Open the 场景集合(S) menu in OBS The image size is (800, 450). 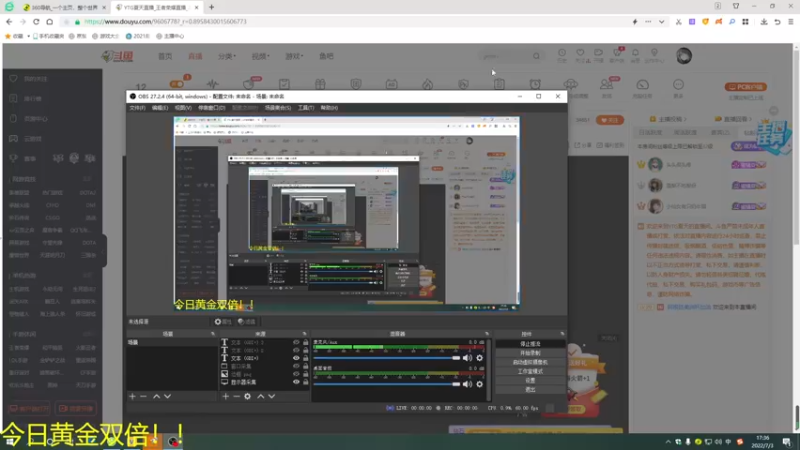pyautogui.click(x=278, y=108)
